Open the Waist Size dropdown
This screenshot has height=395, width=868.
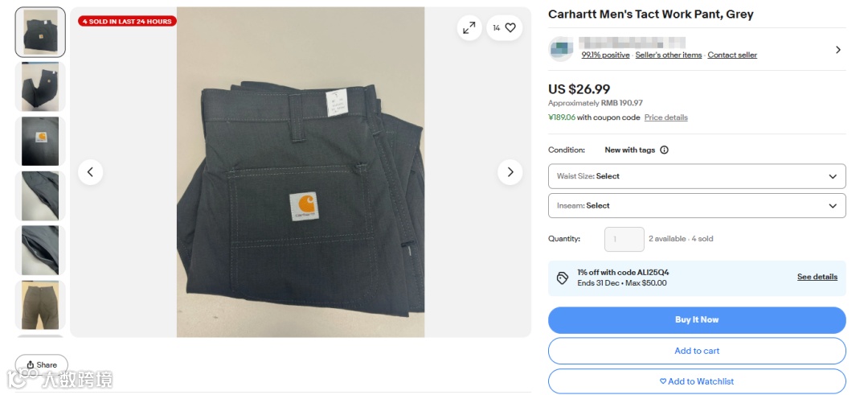697,176
